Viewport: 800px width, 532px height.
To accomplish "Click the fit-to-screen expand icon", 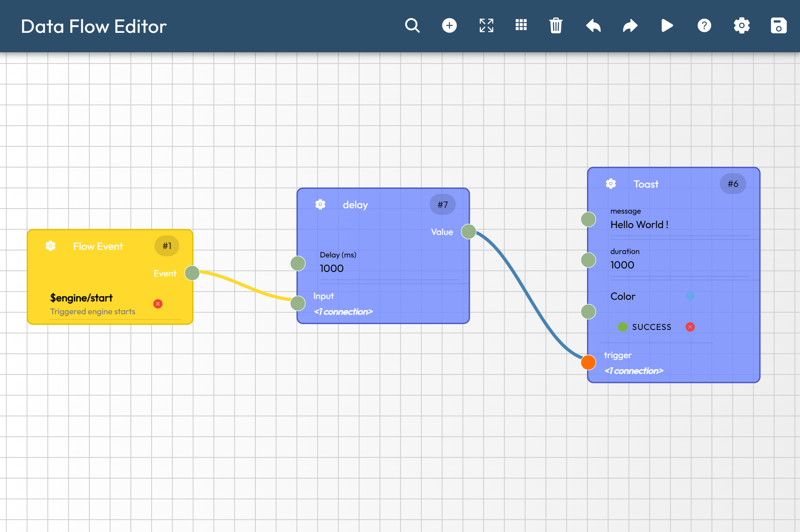I will coord(486,26).
